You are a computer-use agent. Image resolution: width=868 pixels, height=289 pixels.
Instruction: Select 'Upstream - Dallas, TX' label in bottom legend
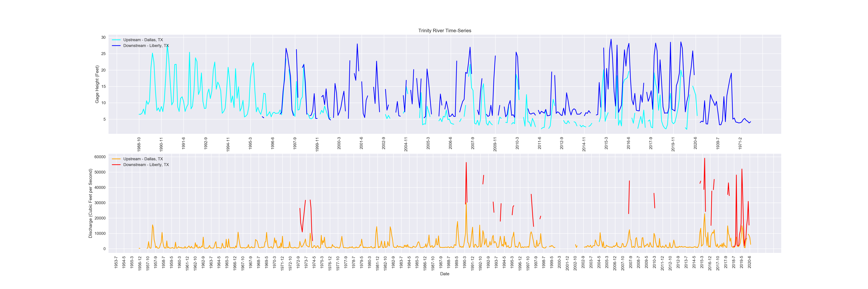click(x=143, y=159)
